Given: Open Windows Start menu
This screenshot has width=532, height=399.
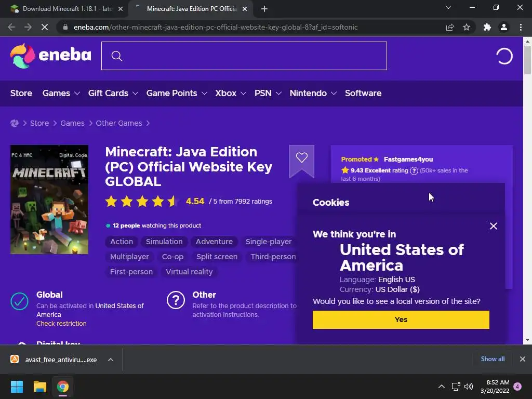Looking at the screenshot, I should click(x=17, y=387).
